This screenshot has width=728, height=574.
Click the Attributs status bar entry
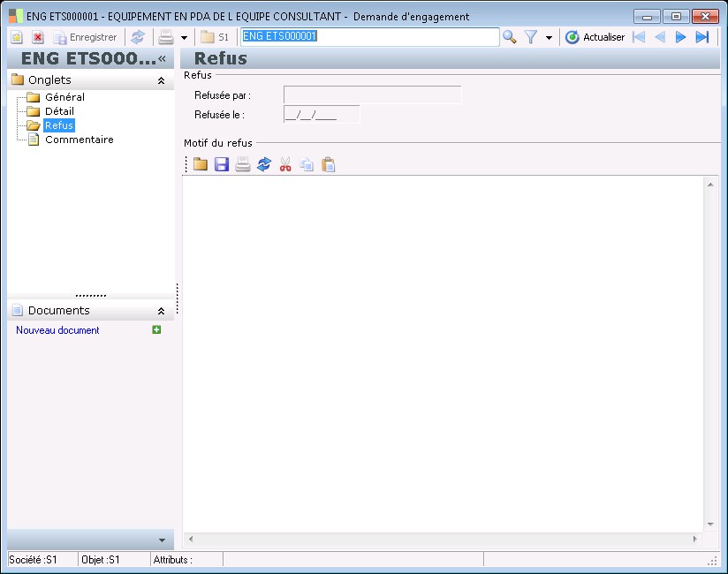click(x=172, y=560)
